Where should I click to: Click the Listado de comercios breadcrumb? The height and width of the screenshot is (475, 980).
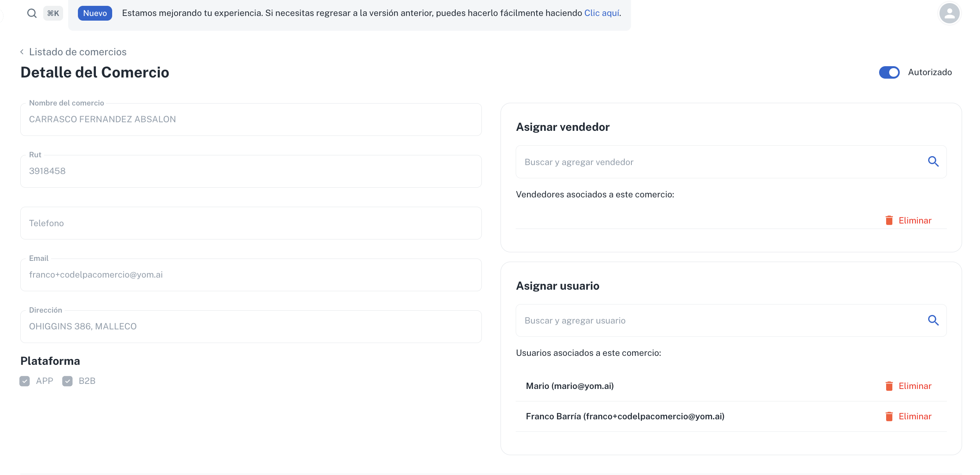click(x=78, y=52)
